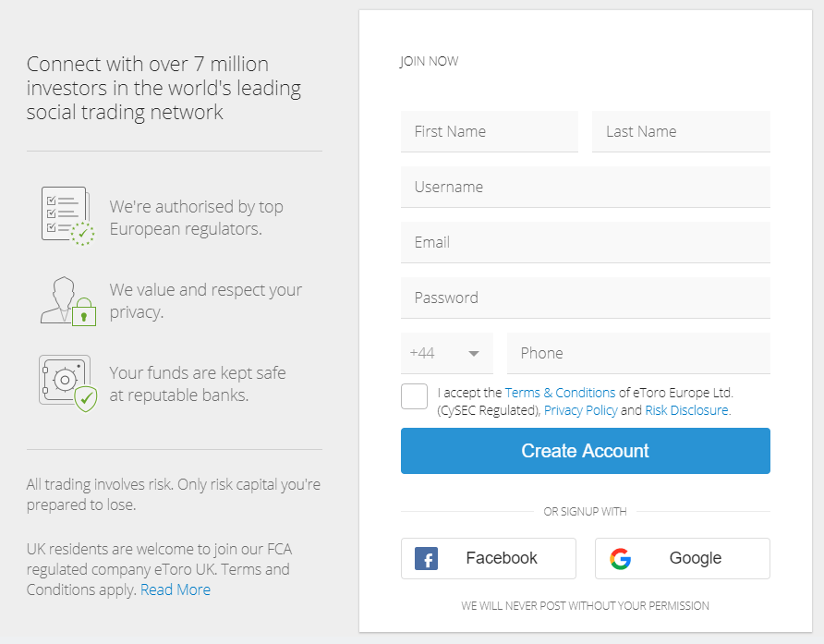Click into the Username field
Viewport: 824px width, 644px height.
(x=586, y=187)
